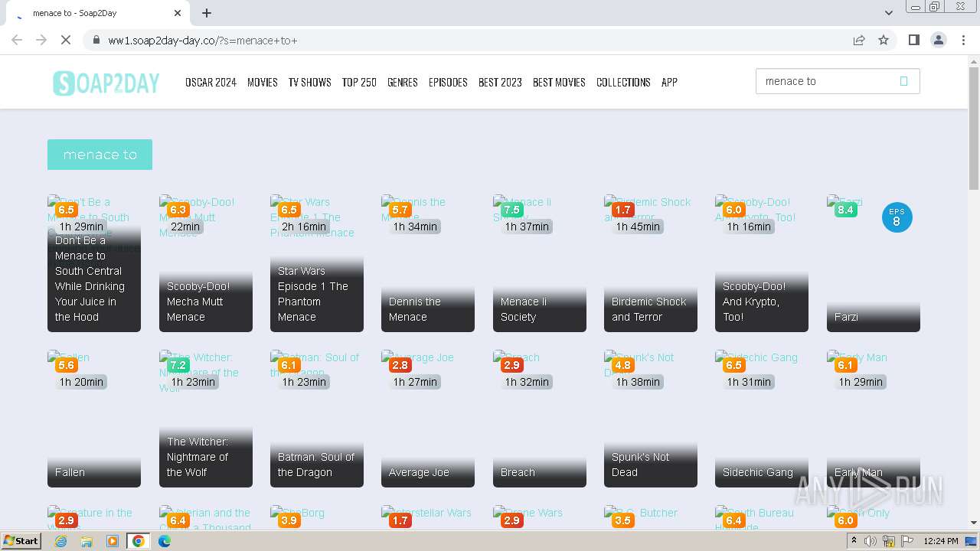Launch Windows Media Player from the taskbar
The width and height of the screenshot is (980, 551).
[x=113, y=541]
